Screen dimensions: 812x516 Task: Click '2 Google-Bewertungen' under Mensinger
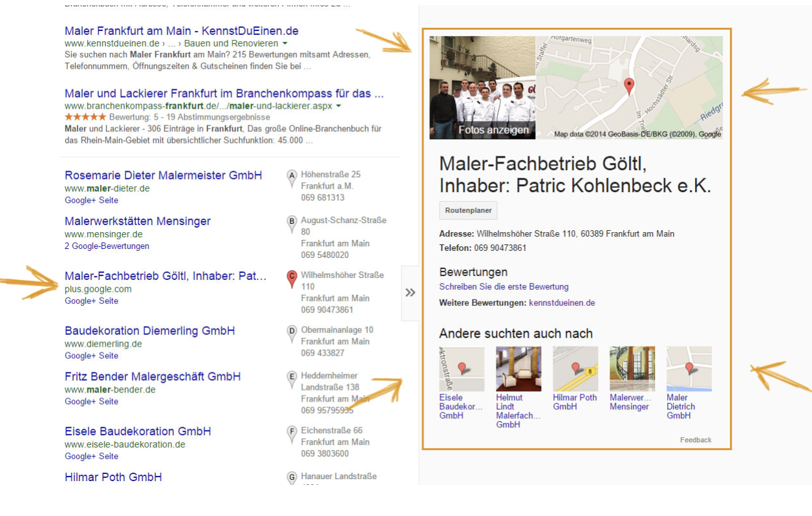click(107, 246)
